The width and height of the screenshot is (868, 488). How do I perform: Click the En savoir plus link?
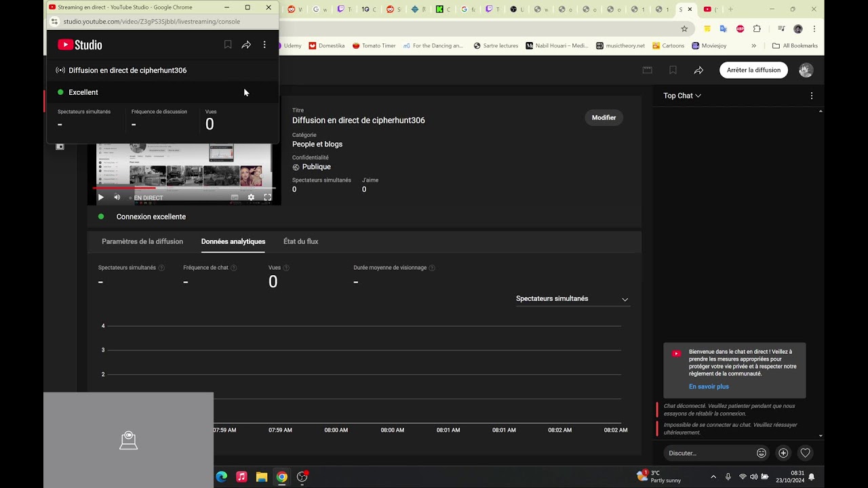tap(709, 386)
